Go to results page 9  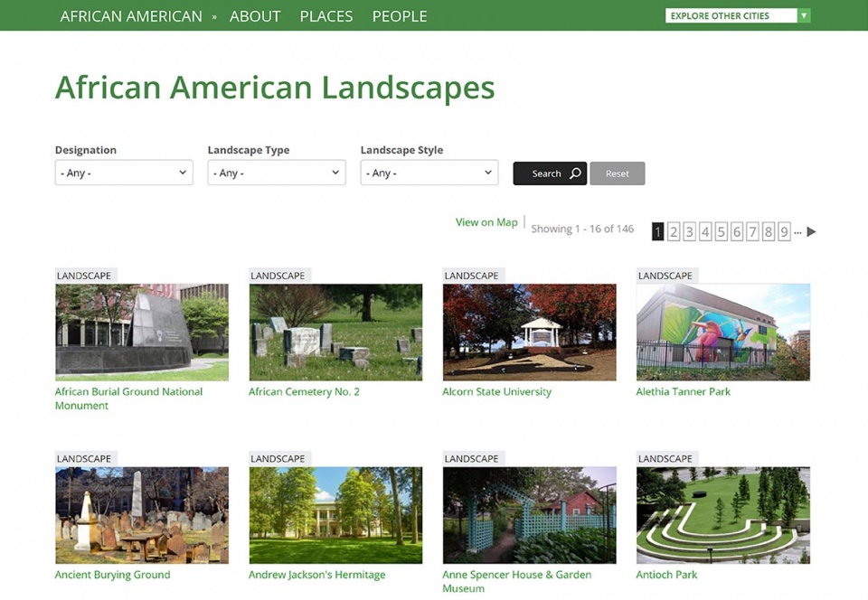784,231
